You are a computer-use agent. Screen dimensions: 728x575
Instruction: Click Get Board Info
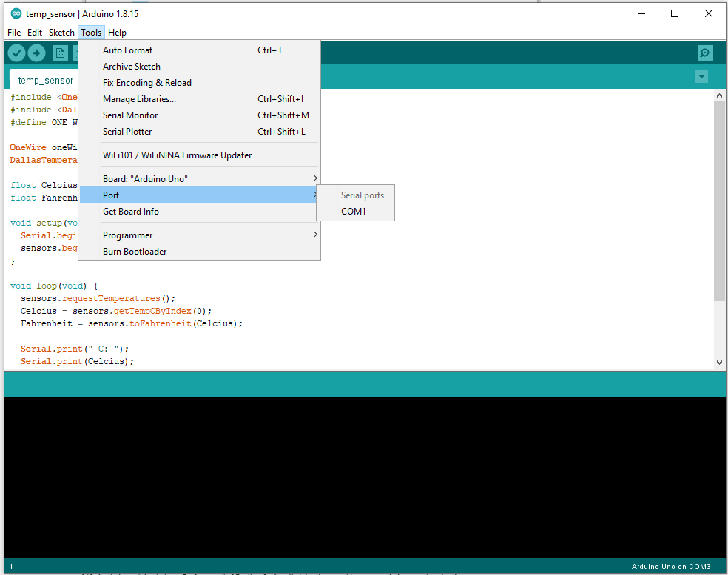click(131, 212)
